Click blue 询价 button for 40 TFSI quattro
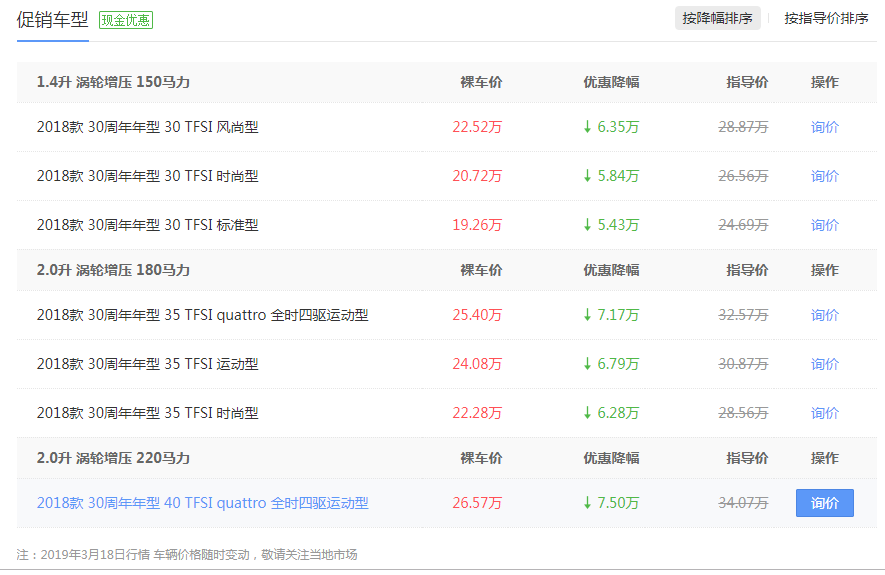 [x=825, y=503]
